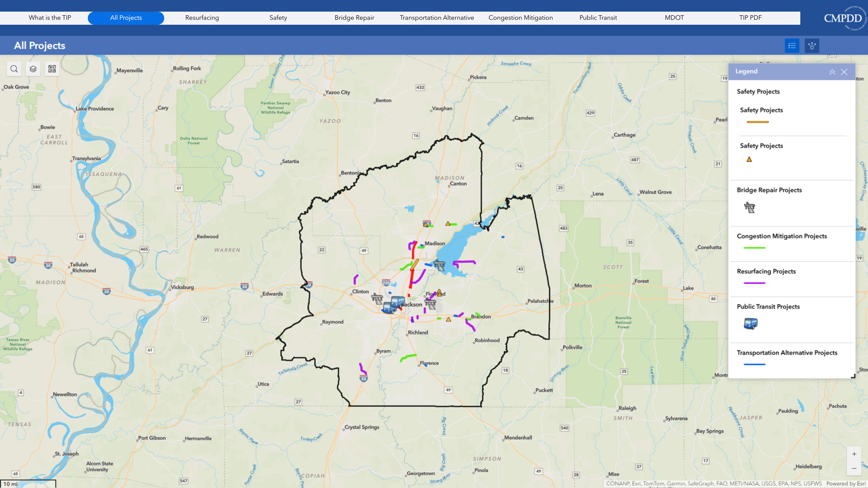Open the What is the TIP tab
Screen dimensions: 868x488
pyautogui.click(x=50, y=18)
